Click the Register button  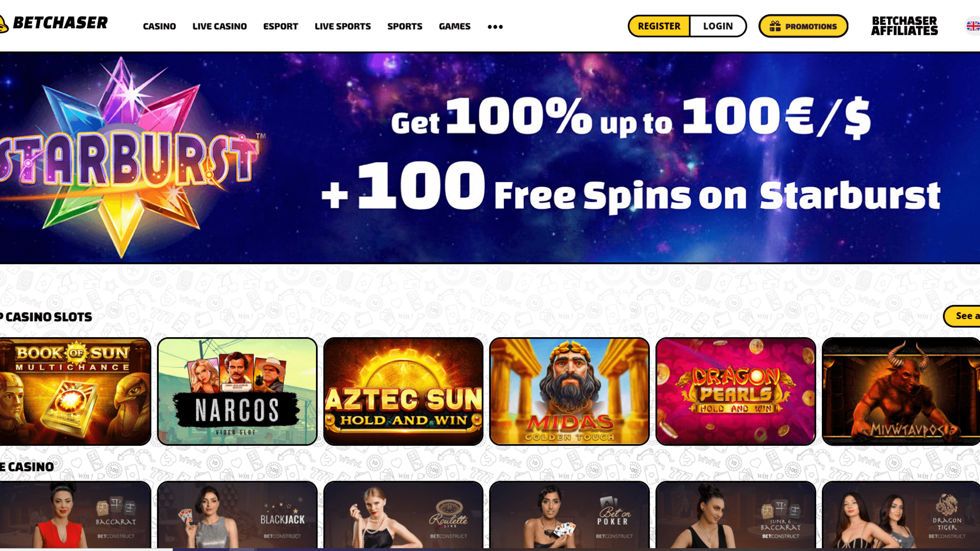pyautogui.click(x=659, y=26)
